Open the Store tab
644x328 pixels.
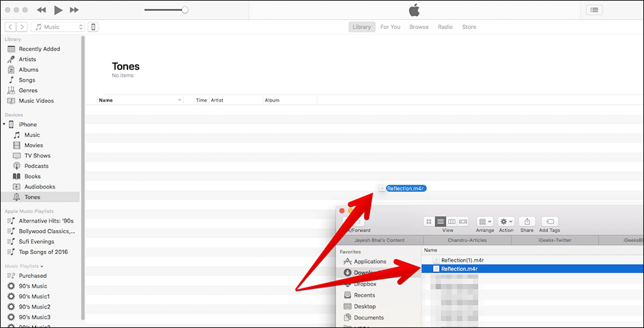[x=469, y=27]
